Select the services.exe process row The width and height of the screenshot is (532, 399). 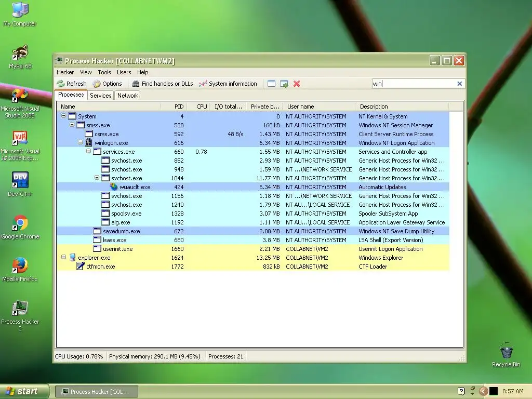253,152
